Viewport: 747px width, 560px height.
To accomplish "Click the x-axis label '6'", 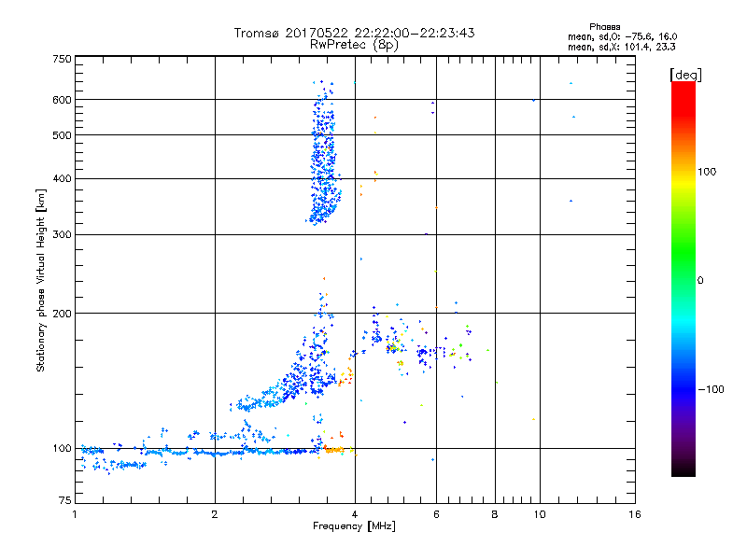I will click(x=436, y=514).
